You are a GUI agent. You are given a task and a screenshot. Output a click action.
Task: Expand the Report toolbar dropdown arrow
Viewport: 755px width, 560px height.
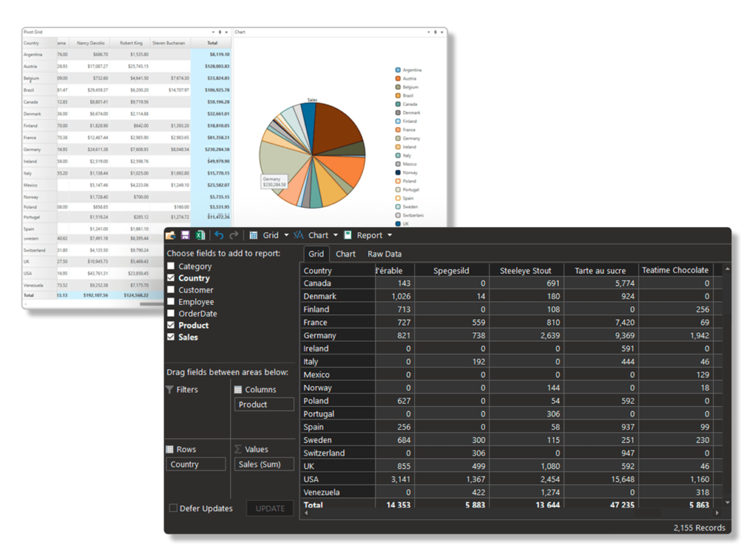(x=390, y=236)
